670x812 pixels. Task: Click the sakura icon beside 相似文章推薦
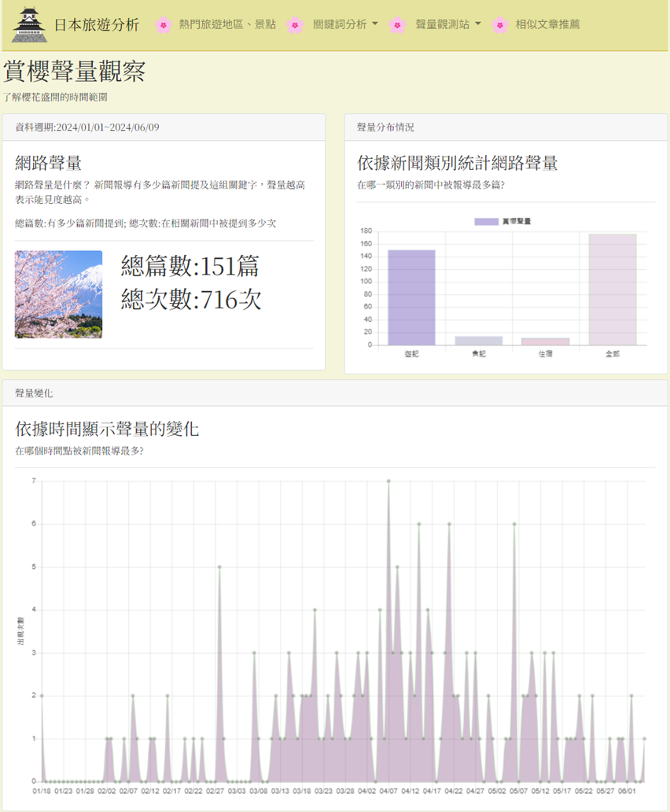click(500, 25)
